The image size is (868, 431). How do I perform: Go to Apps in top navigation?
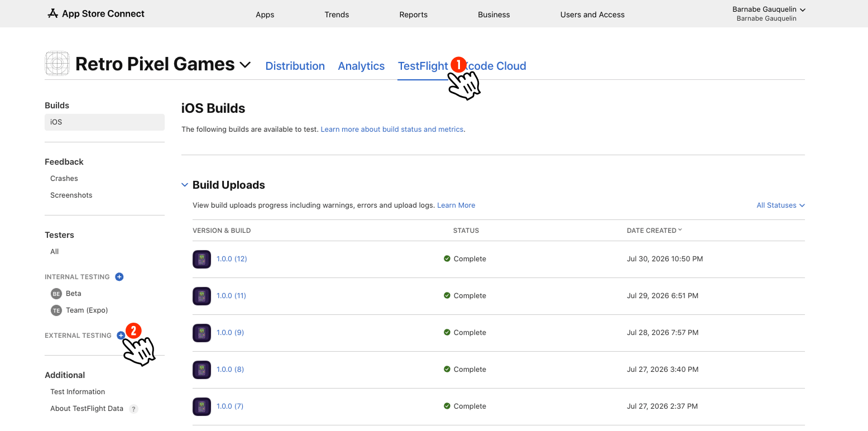click(x=265, y=15)
